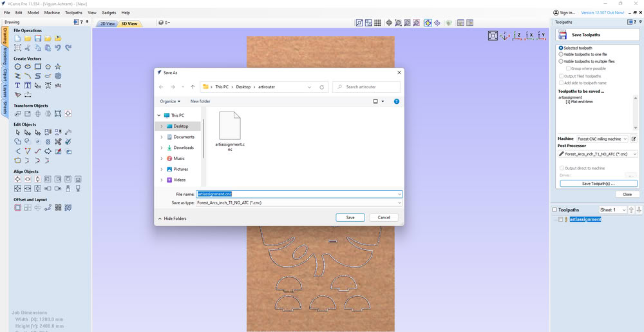Expand the Documents folder in tree
Image resolution: width=644 pixels, height=332 pixels.
162,137
